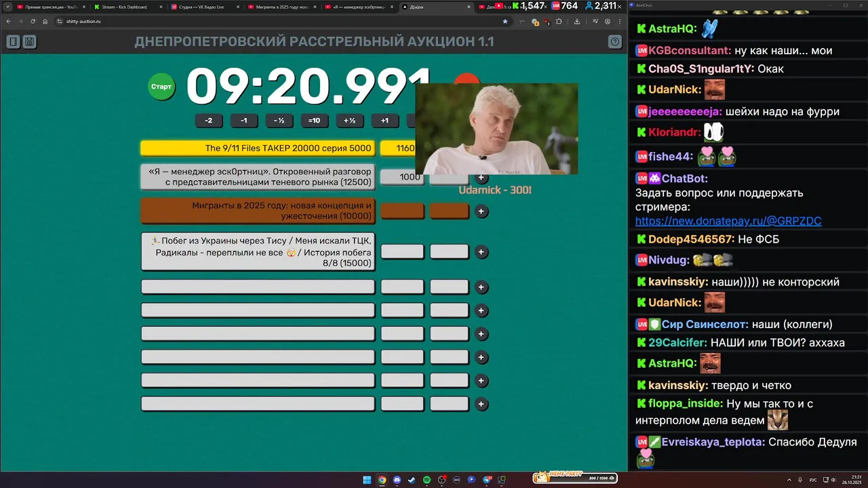This screenshot has width=868, height=488.
Task: Click the save floppy-disk icon in auction header
Action: pos(29,42)
